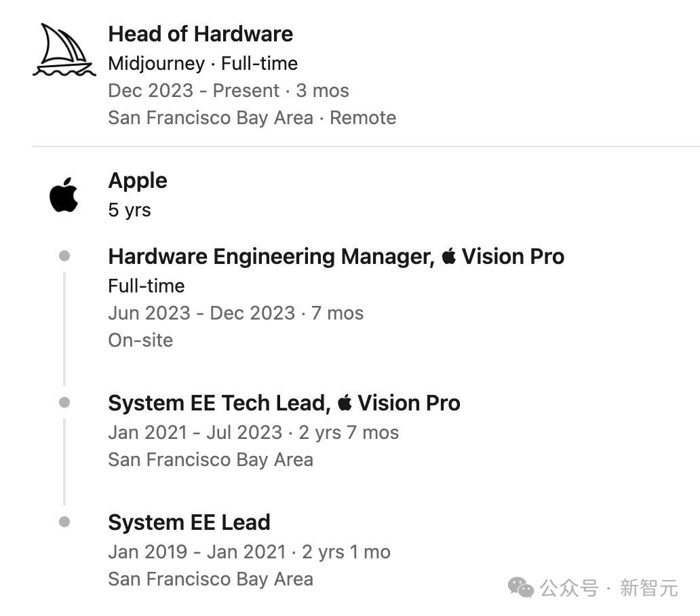Open the System EE Tech Lead role title
The width and height of the screenshot is (700, 616).
[x=218, y=403]
